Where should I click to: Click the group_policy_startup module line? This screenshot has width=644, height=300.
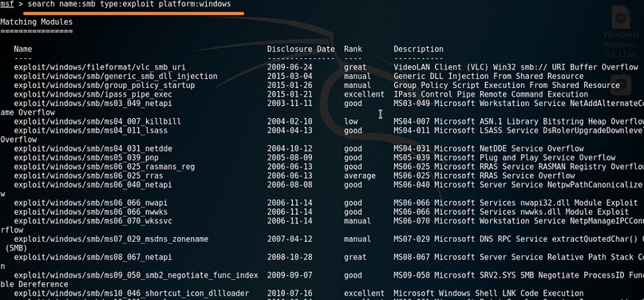[105, 85]
